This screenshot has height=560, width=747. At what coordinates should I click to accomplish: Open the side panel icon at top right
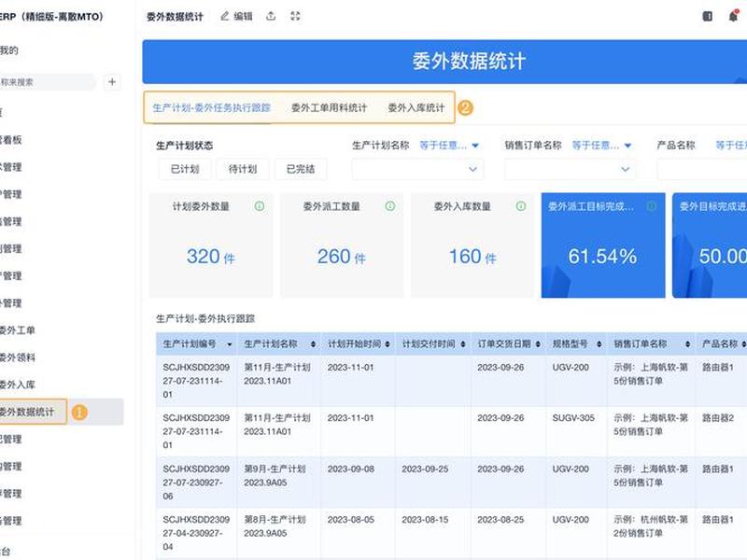point(708,16)
